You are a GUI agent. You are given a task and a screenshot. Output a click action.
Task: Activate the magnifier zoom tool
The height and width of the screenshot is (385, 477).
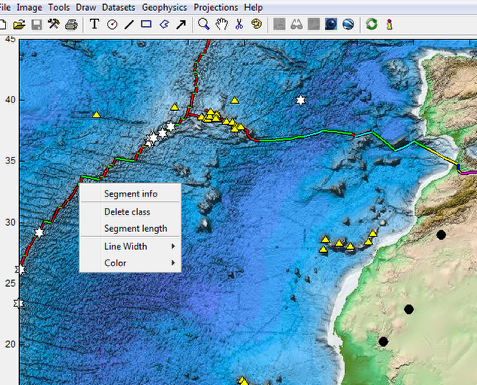(203, 24)
